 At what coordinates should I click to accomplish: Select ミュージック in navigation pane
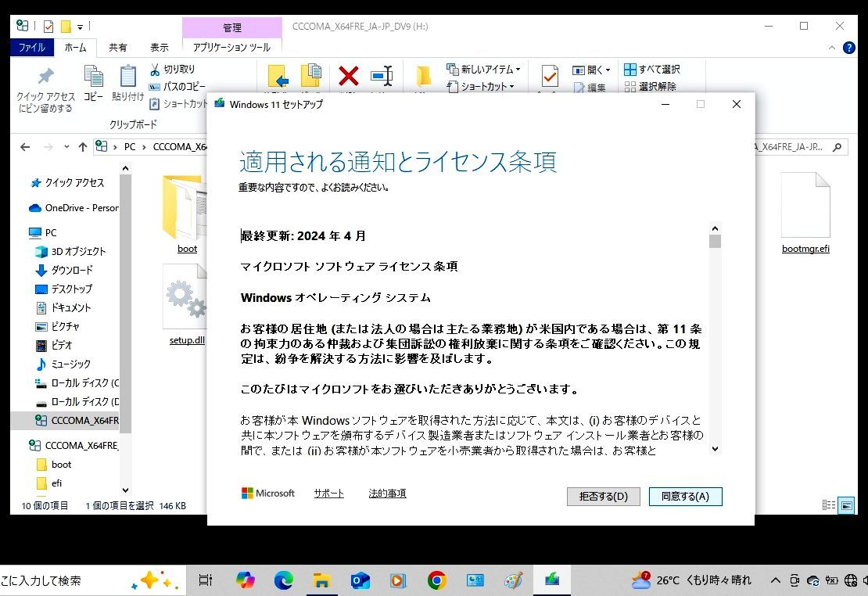(x=63, y=364)
